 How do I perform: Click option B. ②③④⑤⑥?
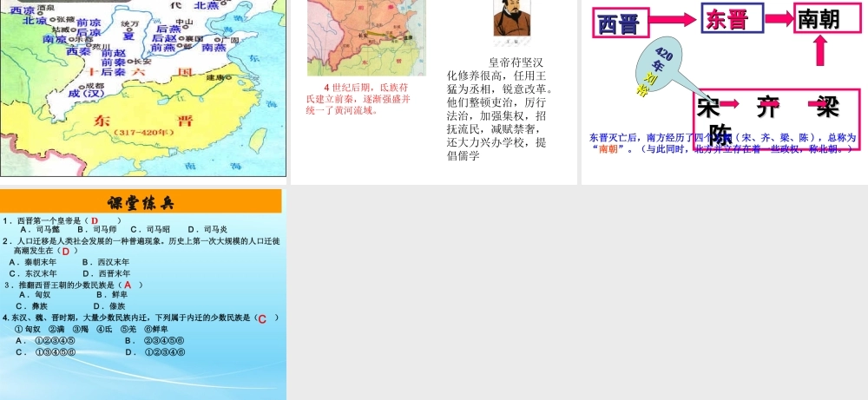(155, 340)
